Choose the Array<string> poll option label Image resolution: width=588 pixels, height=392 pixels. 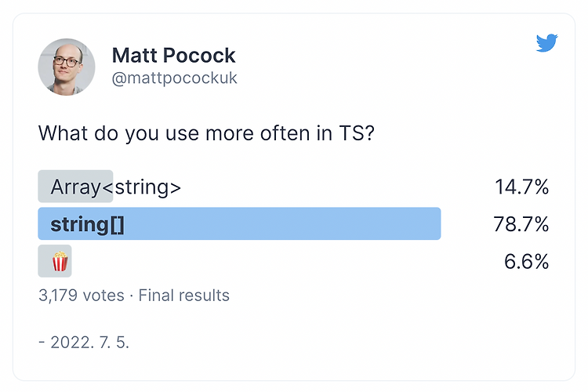pos(116,187)
